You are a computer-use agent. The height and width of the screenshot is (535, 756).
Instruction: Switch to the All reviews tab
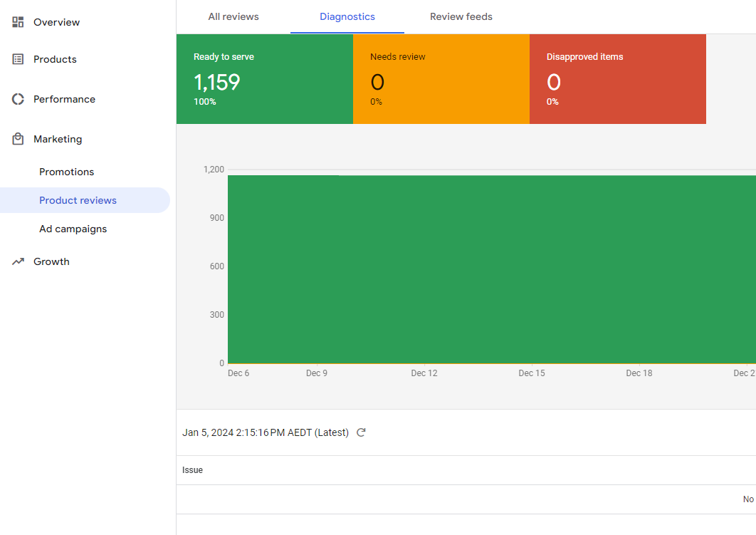233,17
